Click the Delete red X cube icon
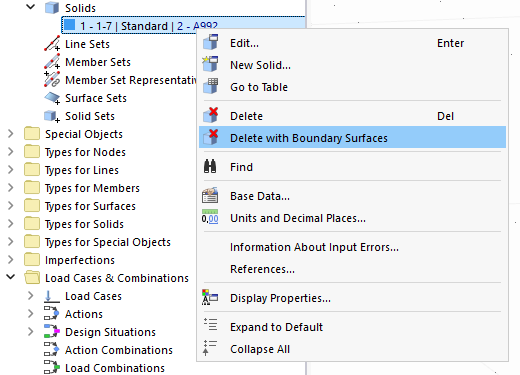The width and height of the screenshot is (520, 375). coord(211,115)
